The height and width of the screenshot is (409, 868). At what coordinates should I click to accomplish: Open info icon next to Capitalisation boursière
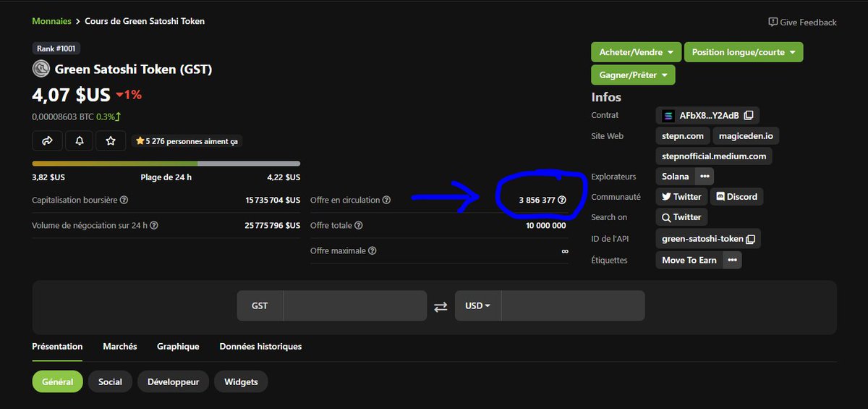[x=124, y=200]
